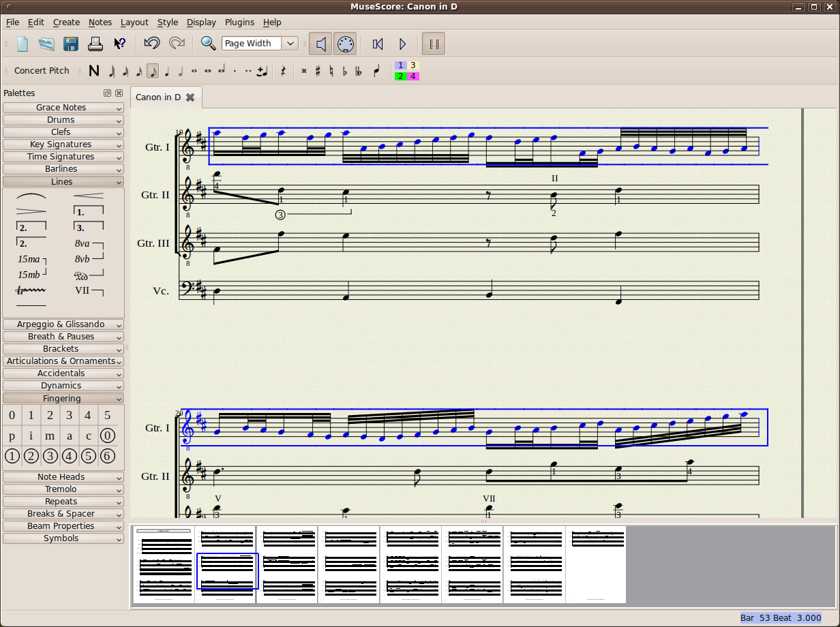Open a score with the folder icon

[x=46, y=44]
